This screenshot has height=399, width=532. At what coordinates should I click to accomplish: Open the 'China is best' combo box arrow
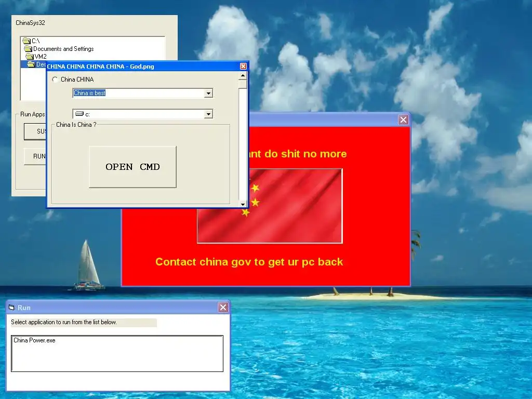[208, 94]
